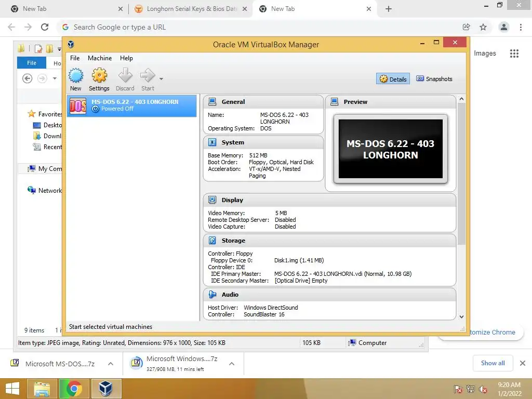Click the Discard toolbar arrow icon
Image resolution: width=532 pixels, height=399 pixels.
(x=125, y=75)
